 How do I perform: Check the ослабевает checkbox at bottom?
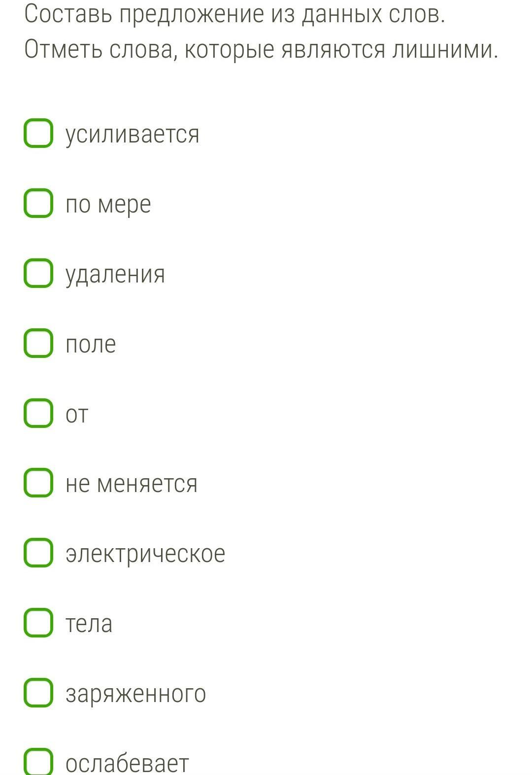(x=38, y=762)
